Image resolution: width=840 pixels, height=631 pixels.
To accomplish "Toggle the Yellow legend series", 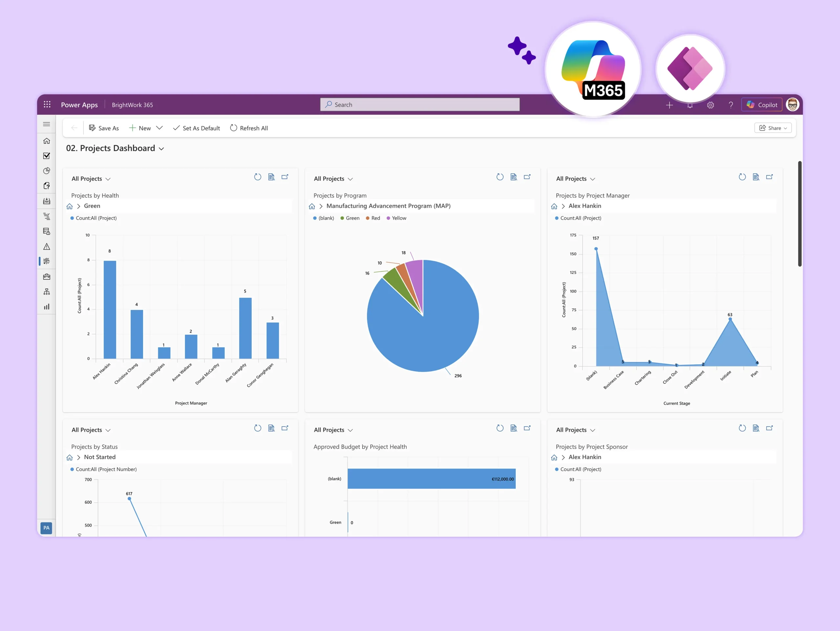I will click(x=396, y=218).
